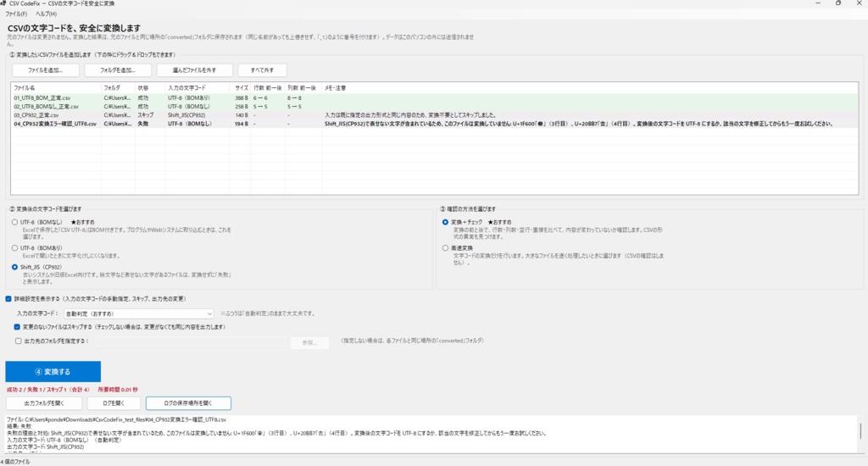Click the output folder path field
The width and height of the screenshot is (868, 466).
[191, 342]
